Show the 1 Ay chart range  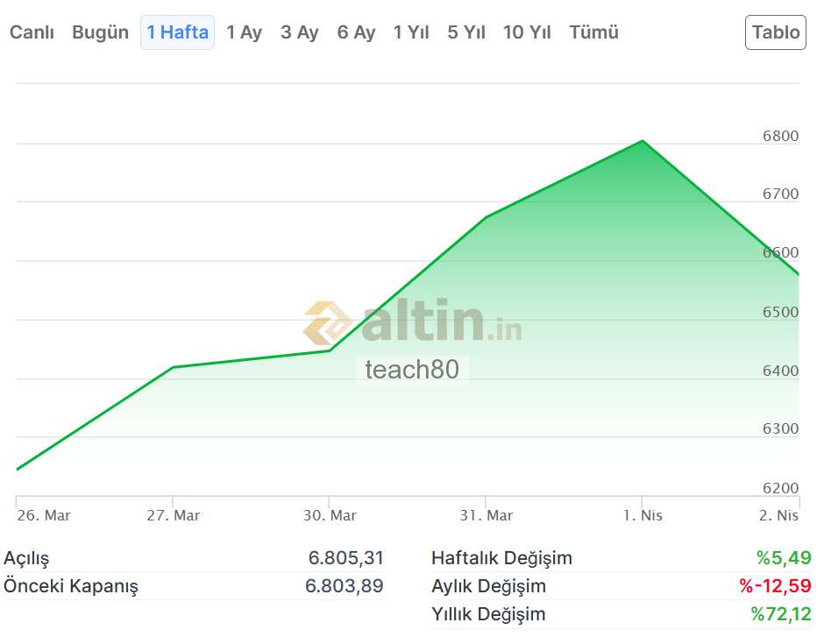click(x=244, y=32)
